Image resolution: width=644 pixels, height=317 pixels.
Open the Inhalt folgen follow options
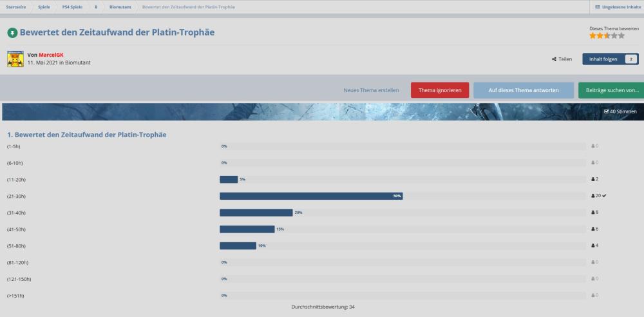coord(603,59)
